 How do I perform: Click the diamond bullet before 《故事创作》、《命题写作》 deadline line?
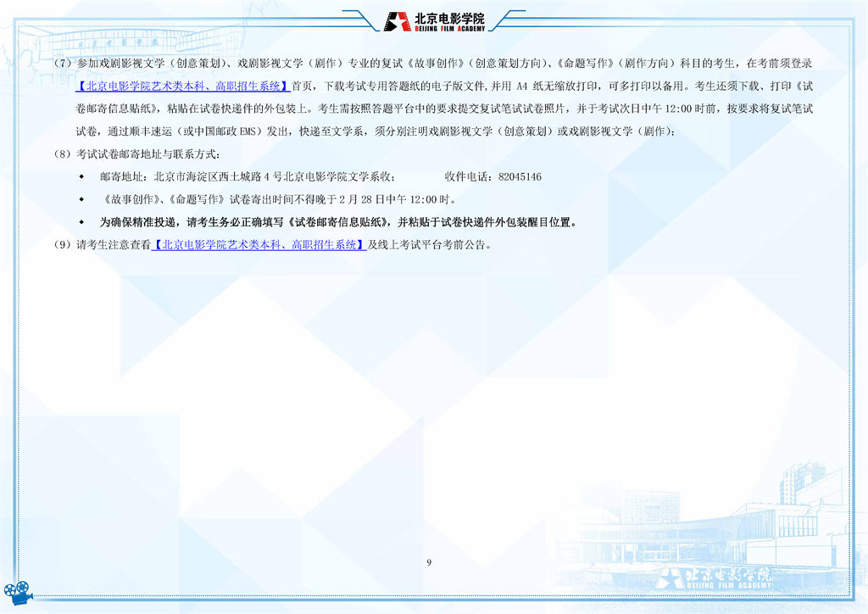tap(82, 200)
